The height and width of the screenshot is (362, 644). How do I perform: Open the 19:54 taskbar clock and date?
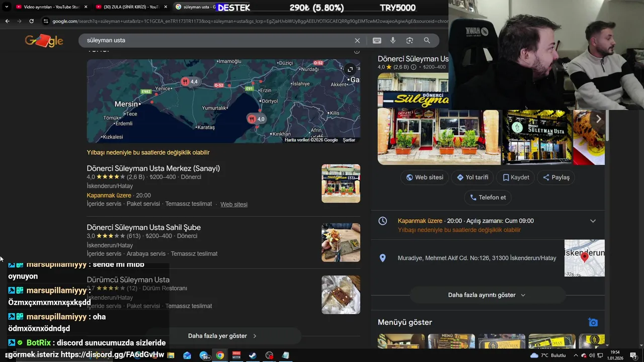(615, 355)
